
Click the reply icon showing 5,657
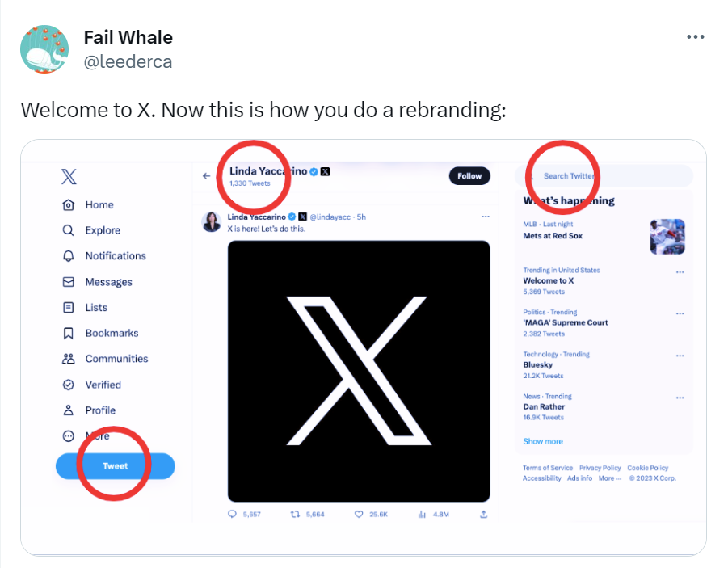[x=232, y=514]
